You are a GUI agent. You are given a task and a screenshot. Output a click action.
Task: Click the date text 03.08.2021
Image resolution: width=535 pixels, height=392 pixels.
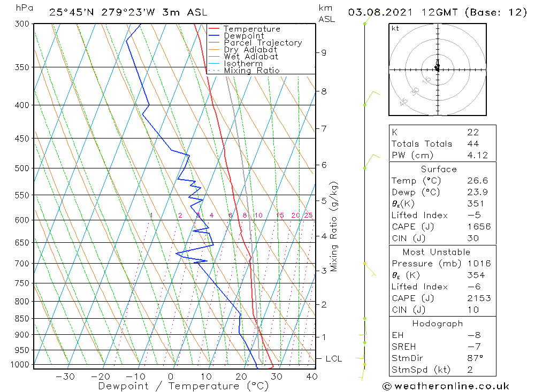coord(380,12)
